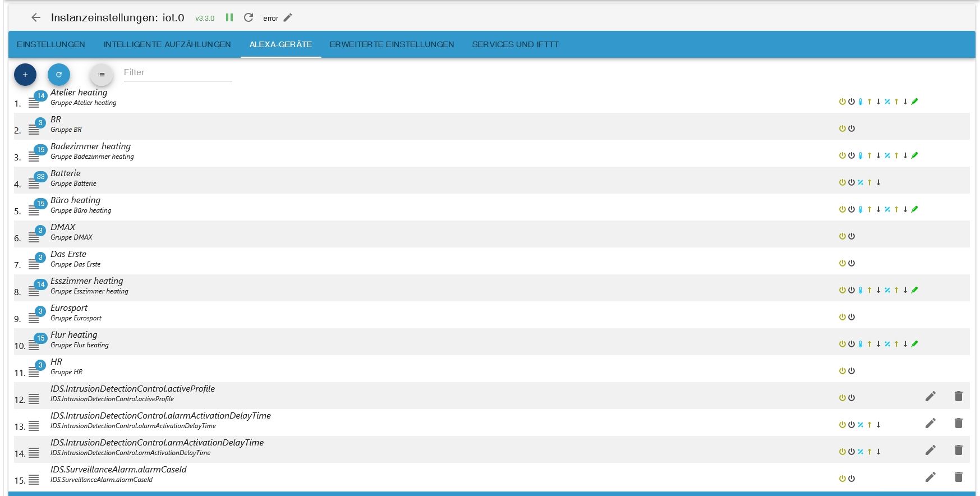Edit log level with pencil beside error
The image size is (980, 496).
[x=288, y=18]
